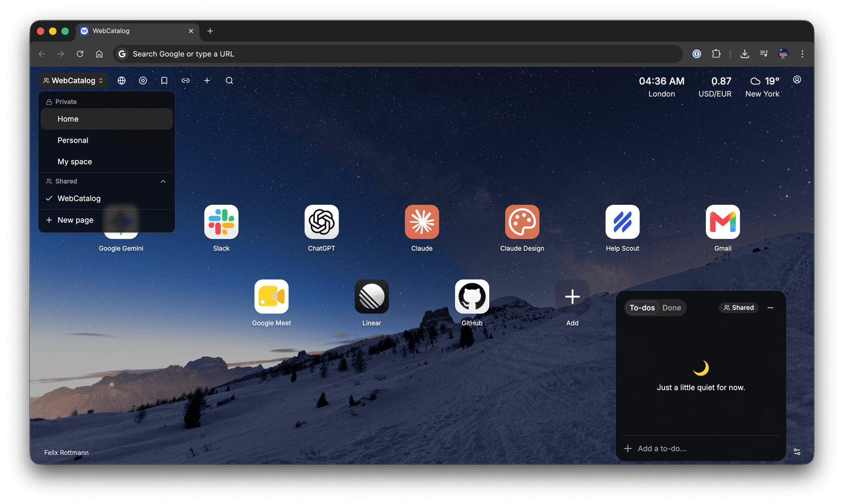Toggle the Shared button in to-do widget
Image resolution: width=844 pixels, height=504 pixels.
739,308
